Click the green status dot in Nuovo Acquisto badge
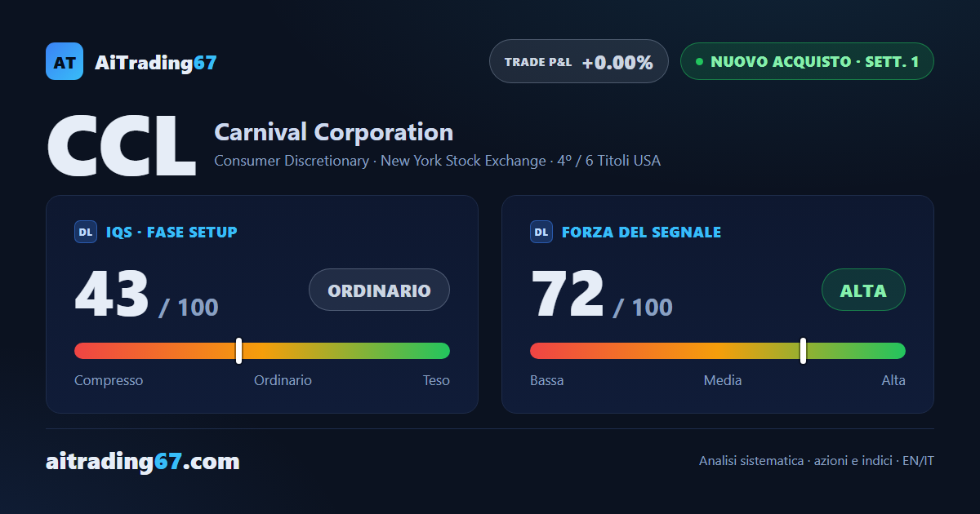The width and height of the screenshot is (980, 514). point(699,61)
